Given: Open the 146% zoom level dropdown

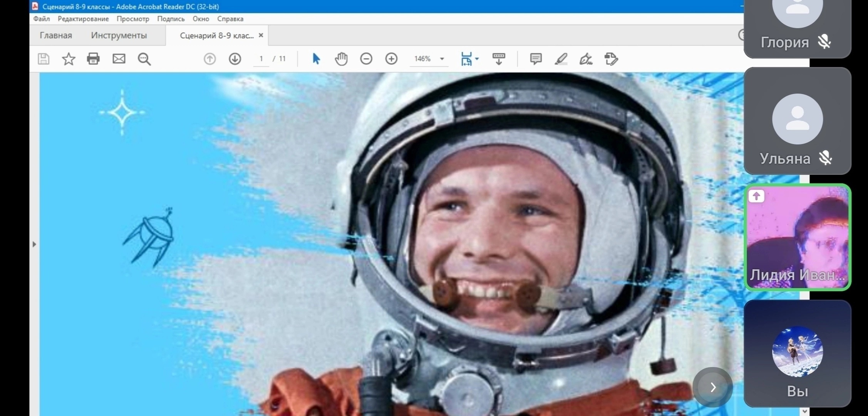Looking at the screenshot, I should click(429, 59).
